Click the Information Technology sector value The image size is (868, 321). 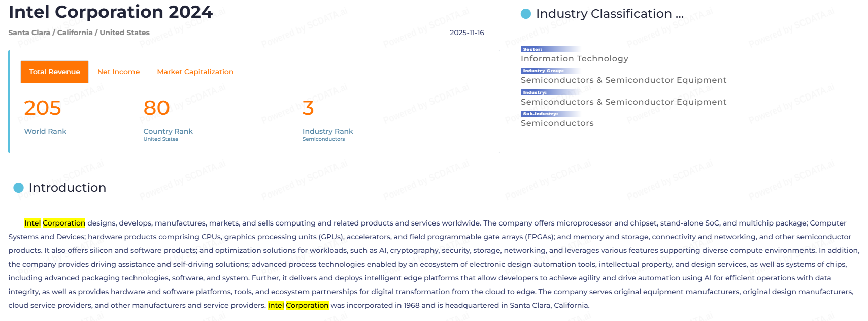click(574, 59)
